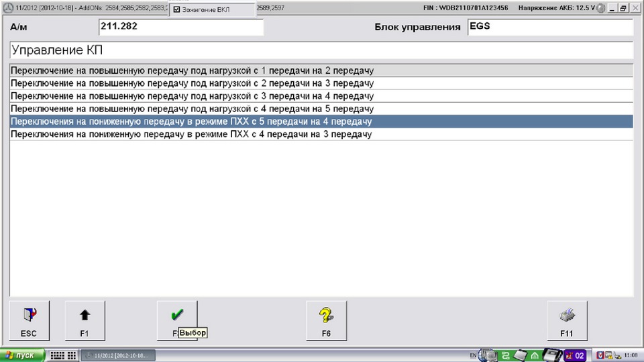This screenshot has height=362, width=644.
Task: Click the А/м field showing 211.282
Action: tap(181, 27)
